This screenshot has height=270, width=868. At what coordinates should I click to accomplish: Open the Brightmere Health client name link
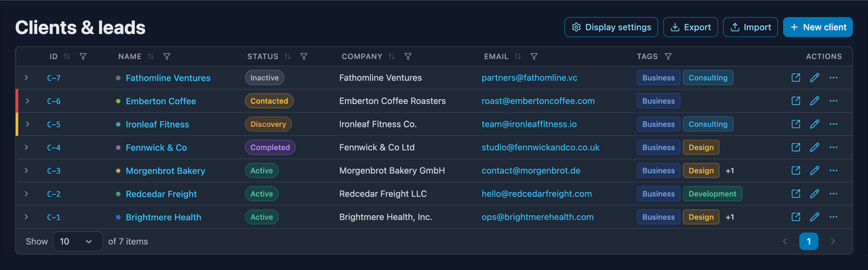[x=163, y=217]
